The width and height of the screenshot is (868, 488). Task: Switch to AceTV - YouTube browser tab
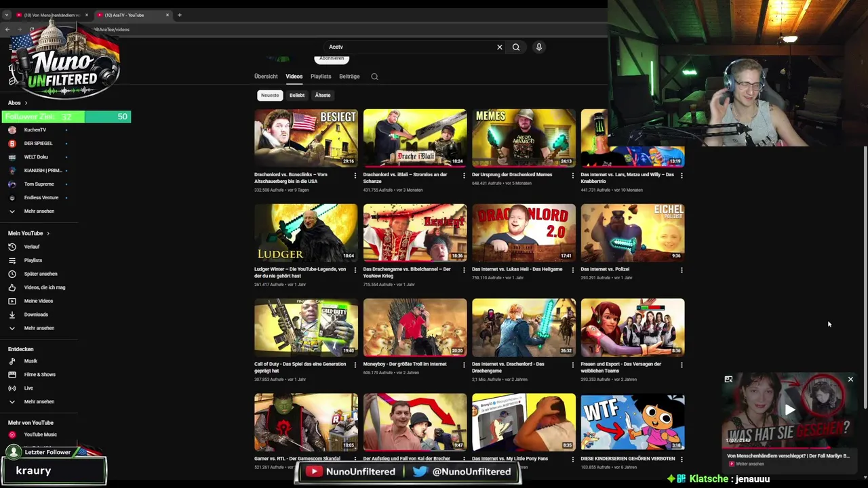132,15
